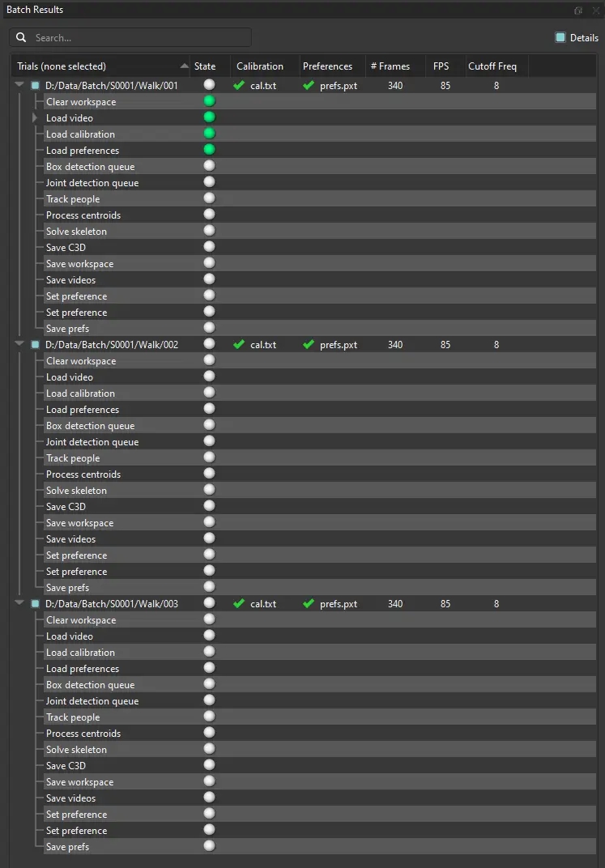The height and width of the screenshot is (868, 605).
Task: Expand the Load video step in Walk/001
Action: click(x=35, y=117)
